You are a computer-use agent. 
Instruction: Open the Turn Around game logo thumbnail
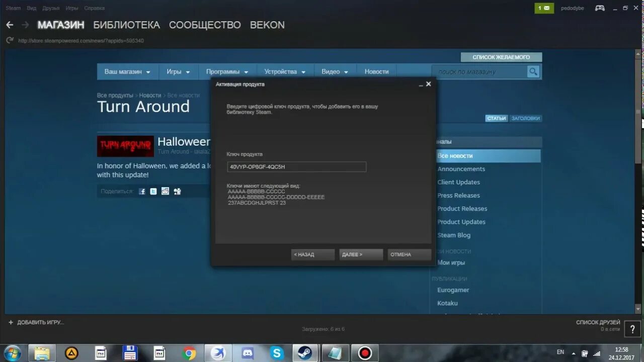pos(125,146)
